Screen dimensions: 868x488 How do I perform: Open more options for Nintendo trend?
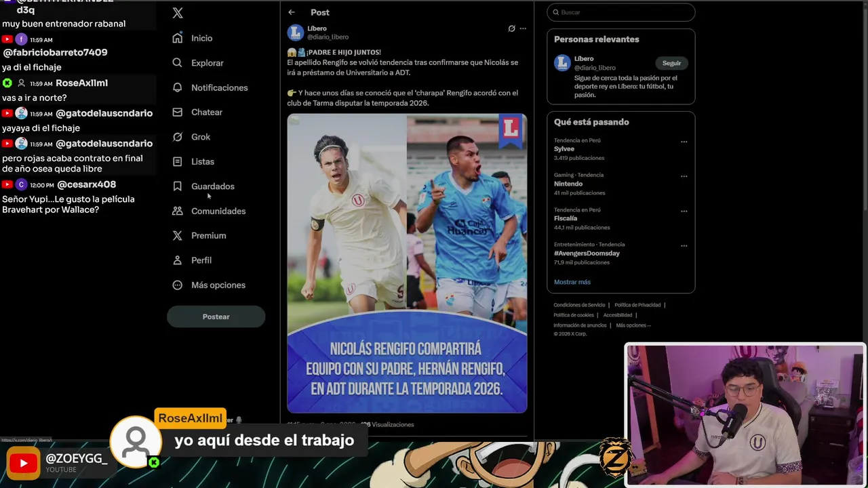[684, 176]
